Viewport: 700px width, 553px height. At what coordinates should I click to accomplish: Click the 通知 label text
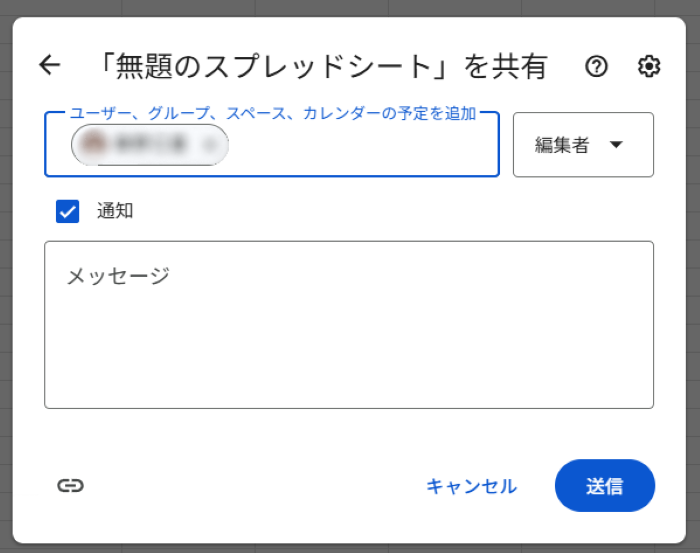click(115, 211)
